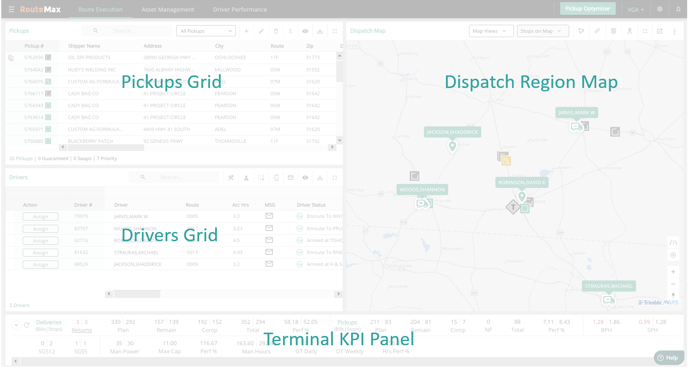
Task: Click merge icon in Pickups toolbar
Action: click(x=290, y=31)
